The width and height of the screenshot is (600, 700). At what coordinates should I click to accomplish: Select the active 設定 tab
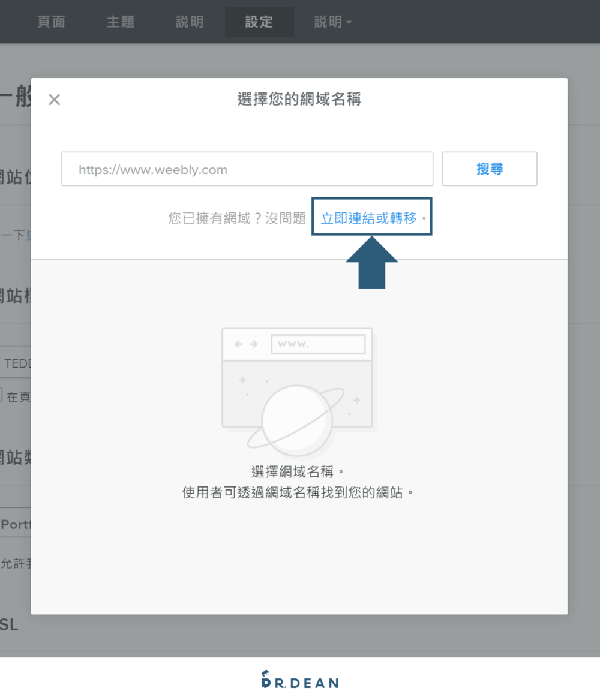click(x=259, y=22)
